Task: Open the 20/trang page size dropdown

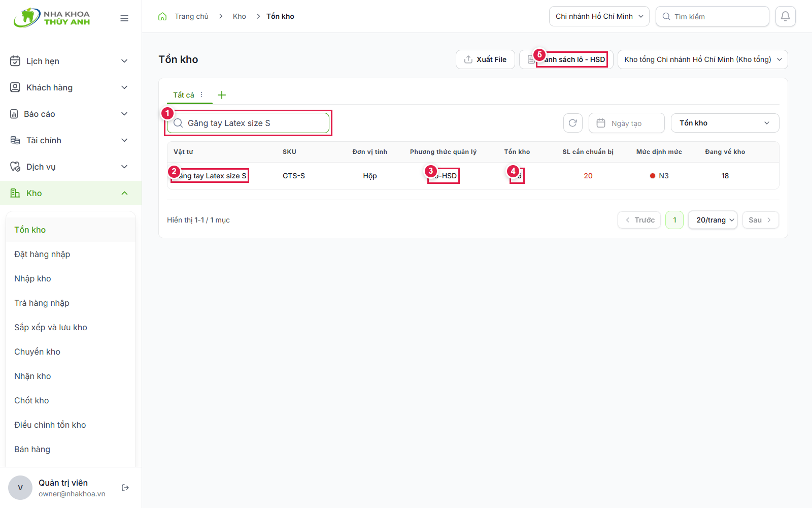Action: pyautogui.click(x=713, y=220)
